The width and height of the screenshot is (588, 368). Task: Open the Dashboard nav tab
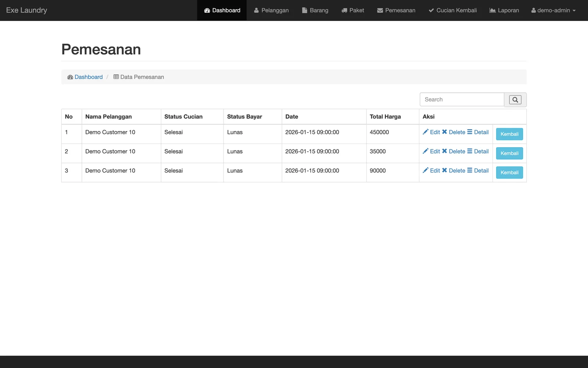(222, 10)
